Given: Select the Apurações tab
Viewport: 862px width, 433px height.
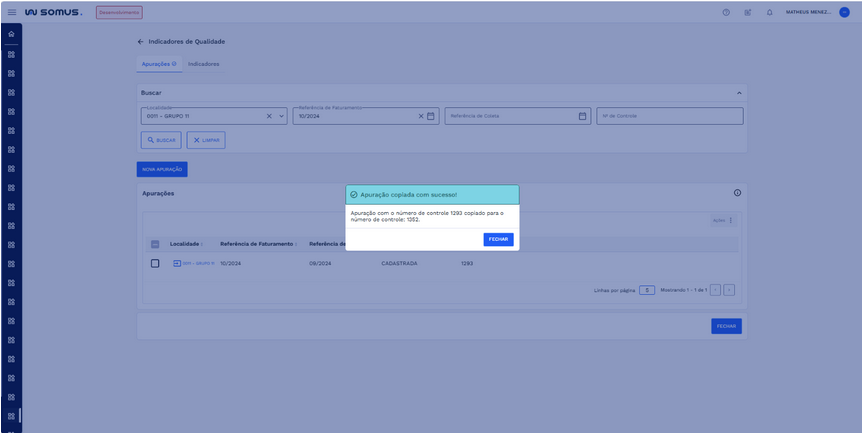Looking at the screenshot, I should 158,64.
